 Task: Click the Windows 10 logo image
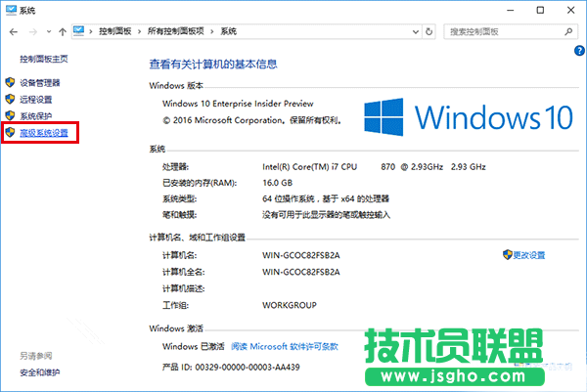pos(469,117)
